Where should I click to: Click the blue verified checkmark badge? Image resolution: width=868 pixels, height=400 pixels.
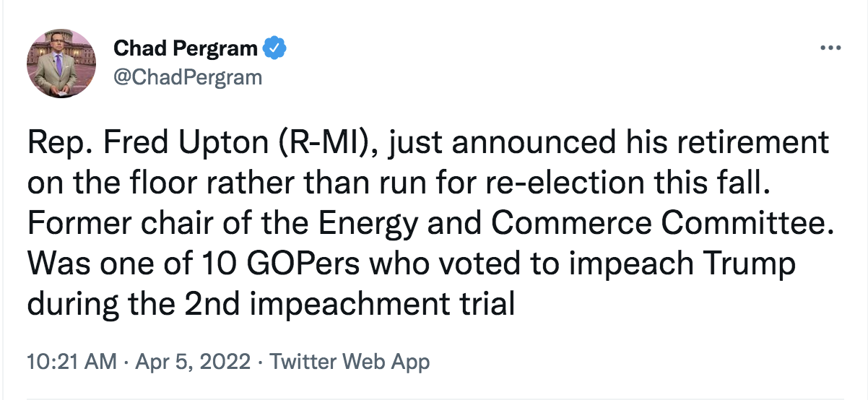click(x=274, y=48)
